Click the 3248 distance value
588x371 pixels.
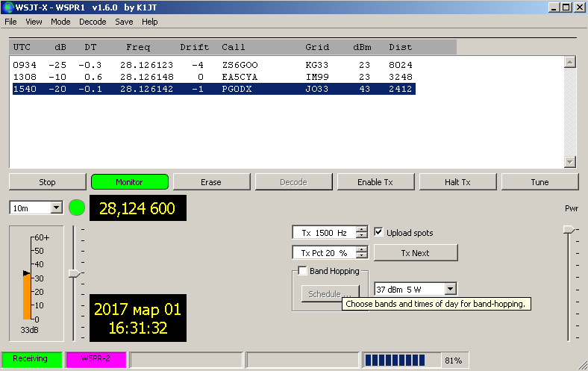(x=401, y=77)
